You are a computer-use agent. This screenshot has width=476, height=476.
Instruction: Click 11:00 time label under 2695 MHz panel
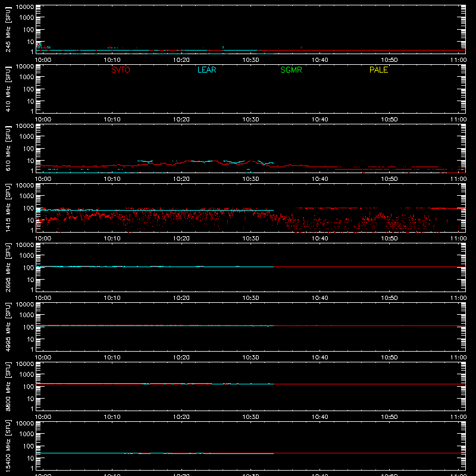[x=458, y=298]
